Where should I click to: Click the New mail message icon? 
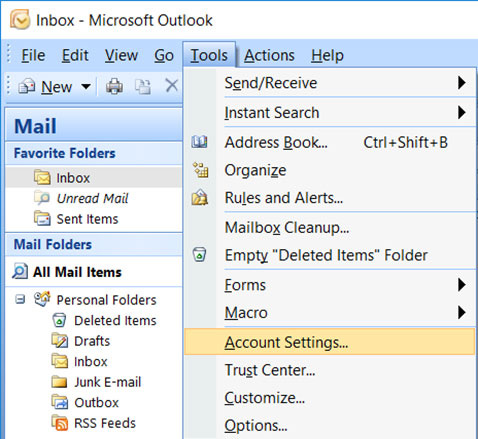click(x=27, y=87)
